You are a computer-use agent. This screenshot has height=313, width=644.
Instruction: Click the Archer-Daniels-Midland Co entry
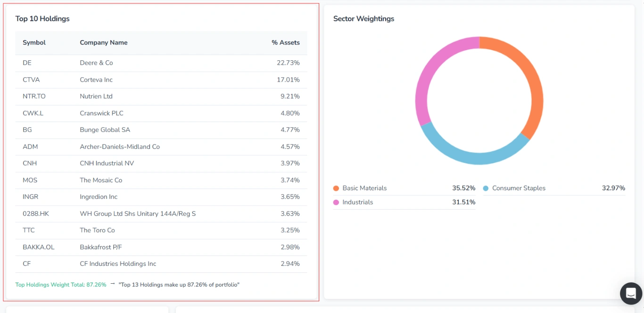(x=120, y=147)
